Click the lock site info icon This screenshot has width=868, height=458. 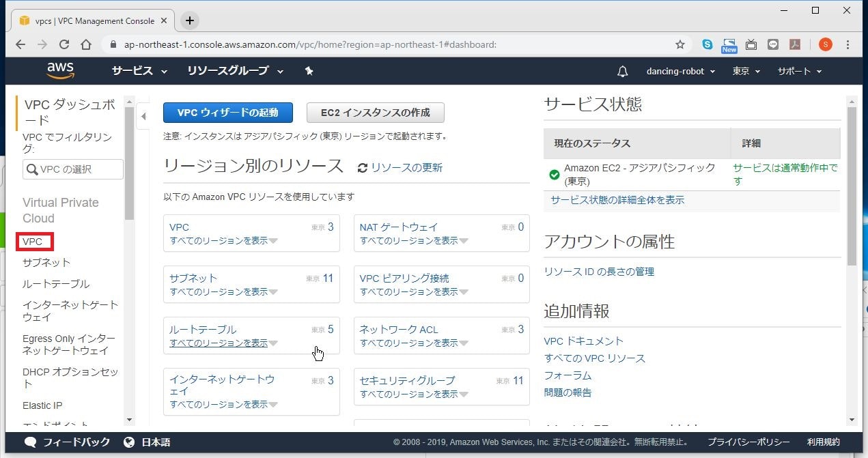pos(113,44)
